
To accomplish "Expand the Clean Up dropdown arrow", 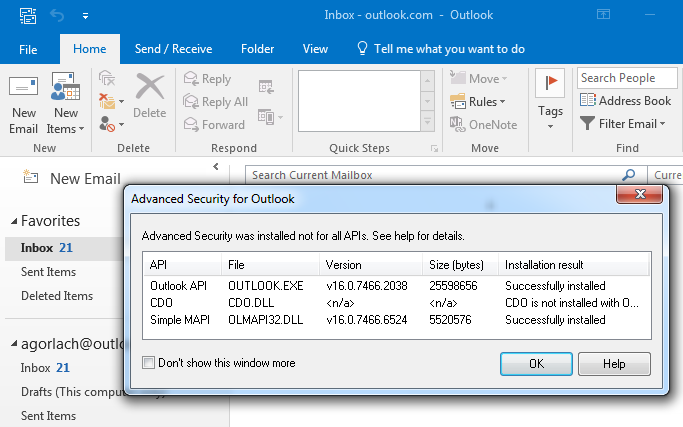I will point(122,102).
